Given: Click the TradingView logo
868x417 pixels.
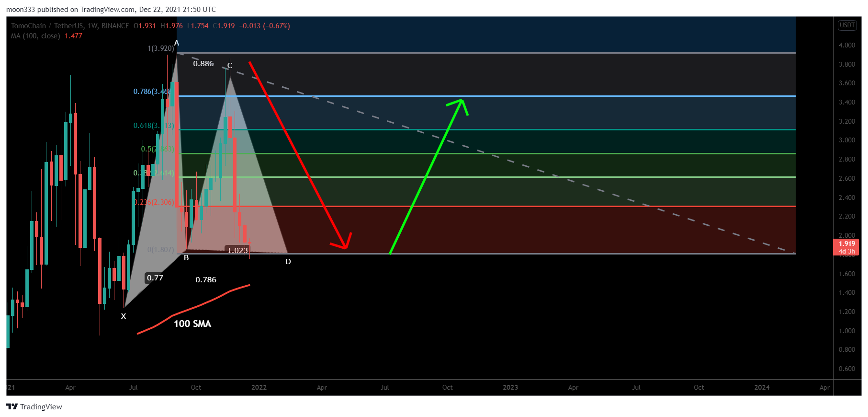Looking at the screenshot, I should [x=34, y=407].
